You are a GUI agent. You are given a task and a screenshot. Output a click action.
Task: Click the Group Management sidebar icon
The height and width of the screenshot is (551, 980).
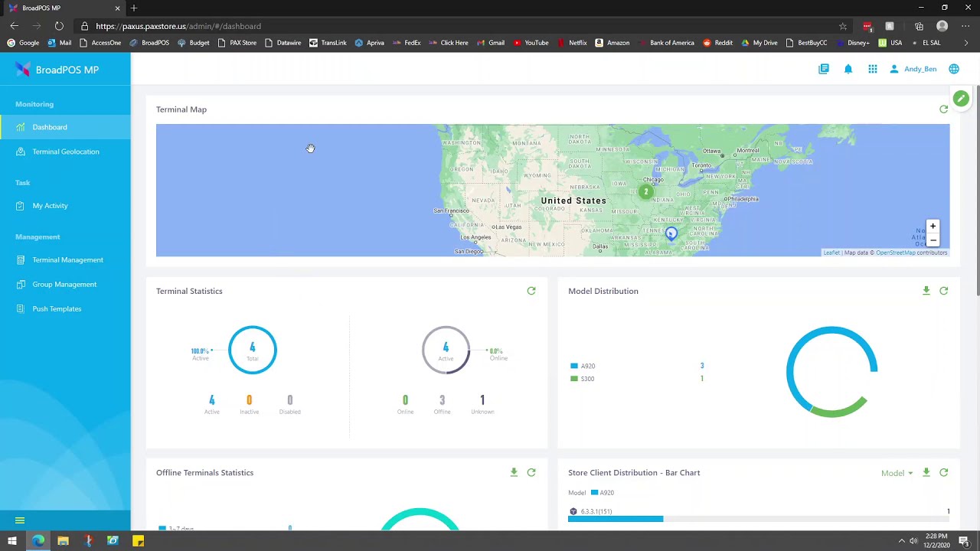click(20, 285)
